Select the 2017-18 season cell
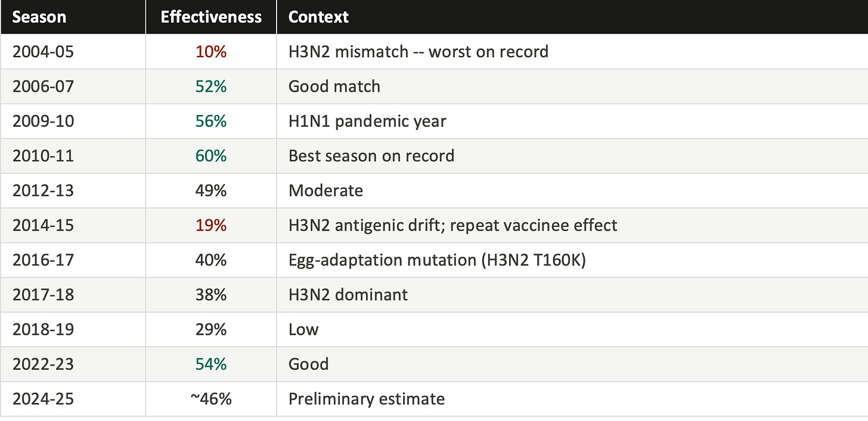Screen dimensions: 868x421 pyautogui.click(x=73, y=294)
